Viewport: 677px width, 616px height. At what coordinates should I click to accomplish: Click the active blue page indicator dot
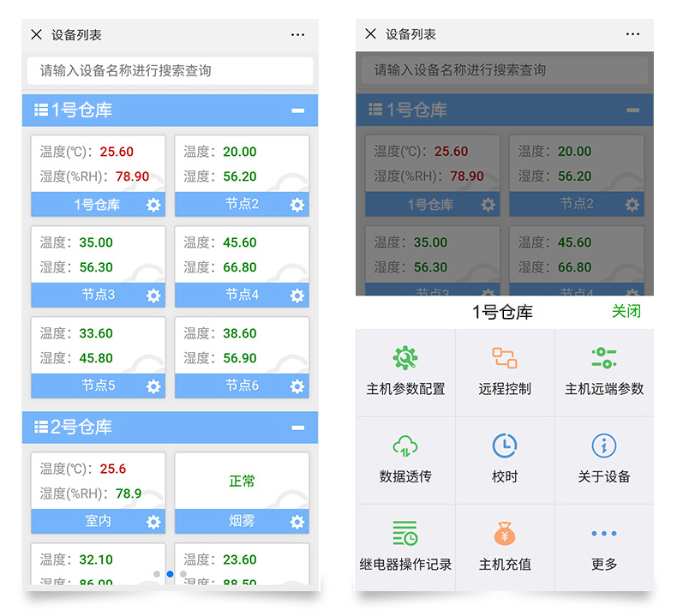(171, 574)
